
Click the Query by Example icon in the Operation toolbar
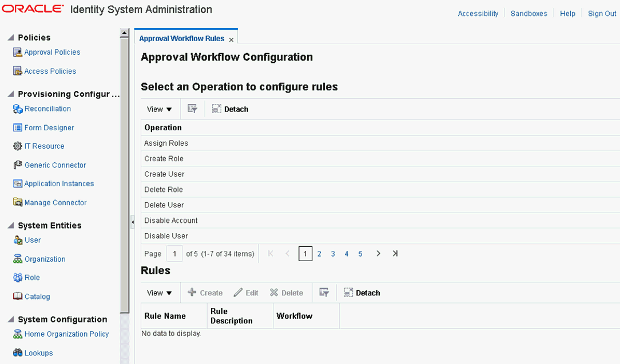click(192, 109)
